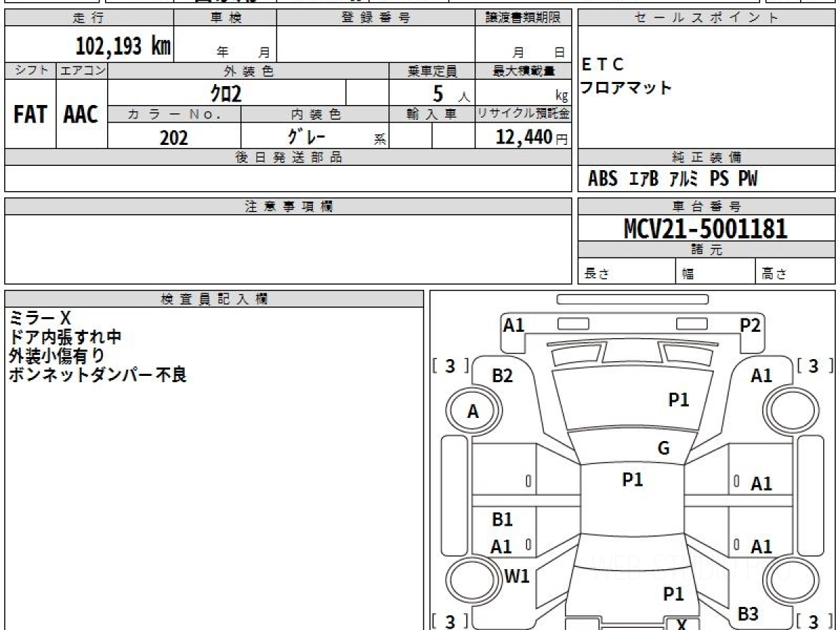Select the フロアマット sales point entry
Viewport: 840px width, 630px height.
click(626, 88)
